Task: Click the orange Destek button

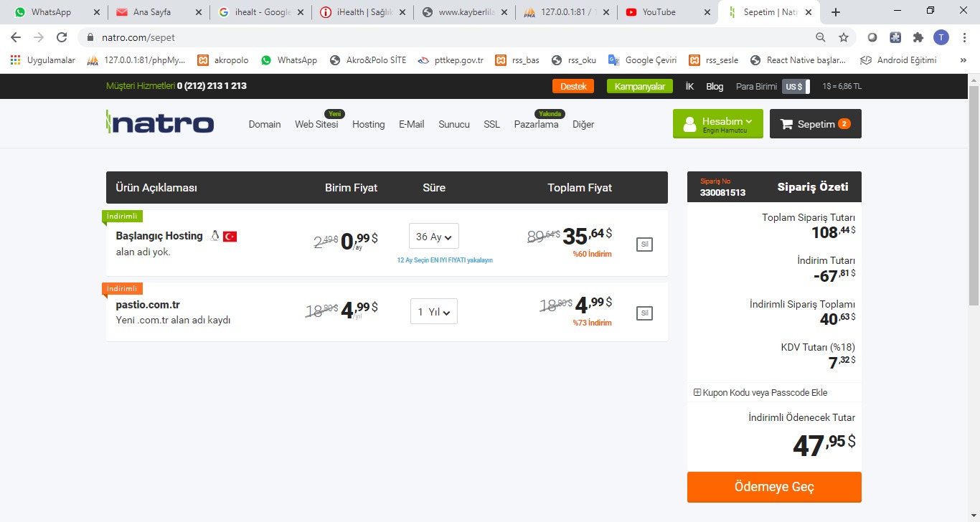Action: [573, 86]
